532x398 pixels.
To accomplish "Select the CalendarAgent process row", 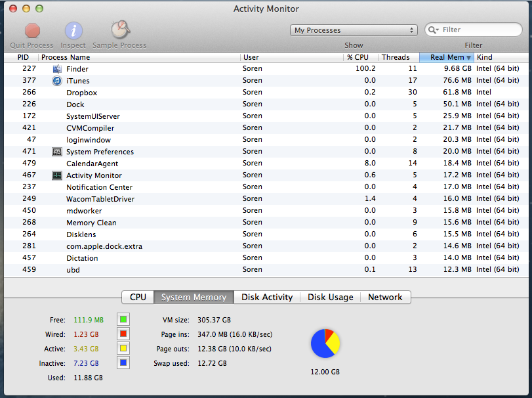I will pos(266,164).
